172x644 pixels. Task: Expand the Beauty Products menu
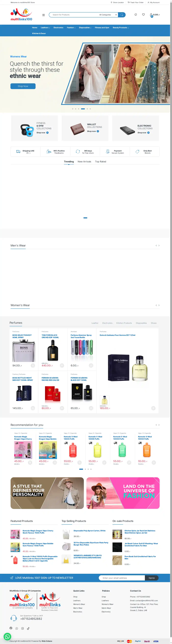point(121,27)
